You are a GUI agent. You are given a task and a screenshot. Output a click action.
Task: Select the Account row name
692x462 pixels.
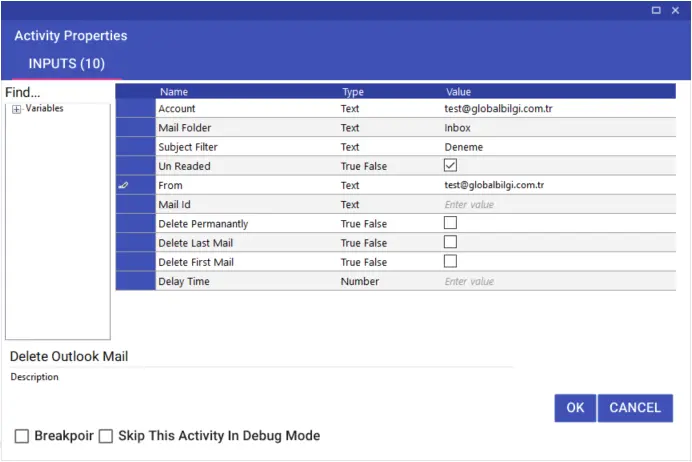coord(177,109)
